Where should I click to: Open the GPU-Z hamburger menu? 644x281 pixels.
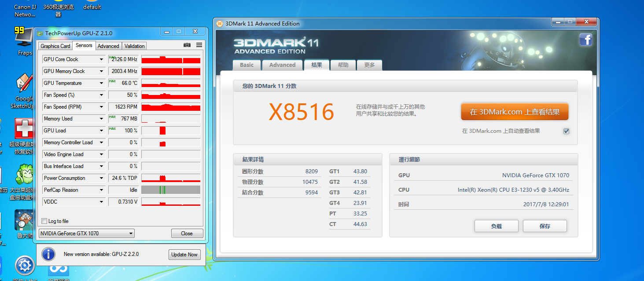click(x=199, y=45)
